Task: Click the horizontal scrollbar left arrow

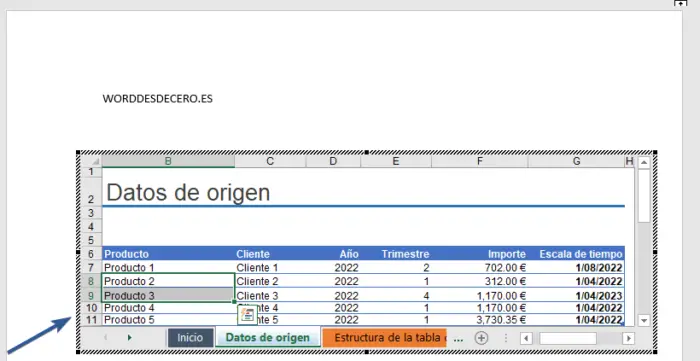Action: click(526, 338)
